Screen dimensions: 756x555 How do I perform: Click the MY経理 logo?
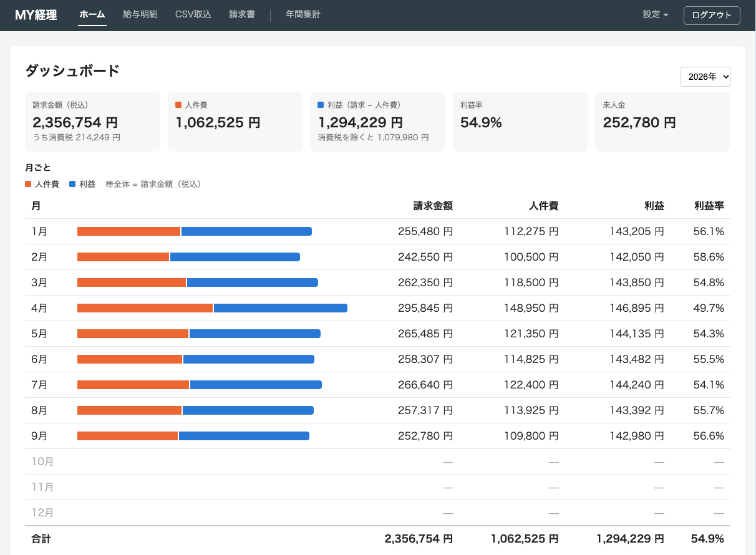[36, 15]
